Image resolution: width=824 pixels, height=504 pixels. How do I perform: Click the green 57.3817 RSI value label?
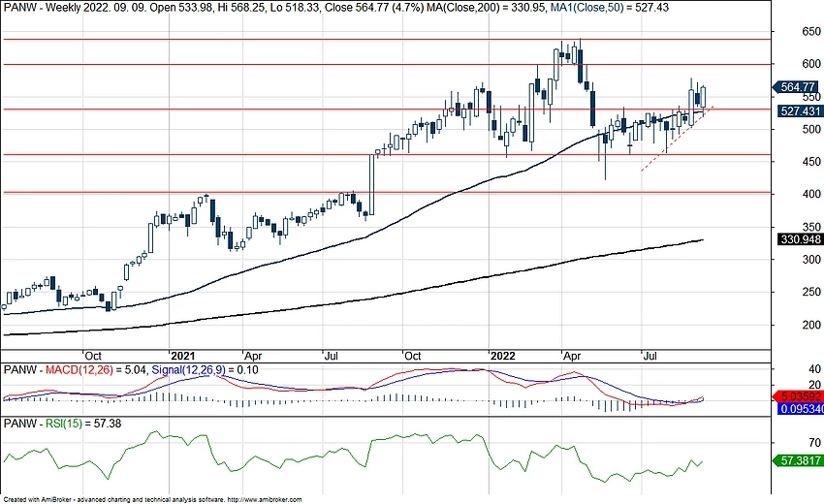(797, 460)
